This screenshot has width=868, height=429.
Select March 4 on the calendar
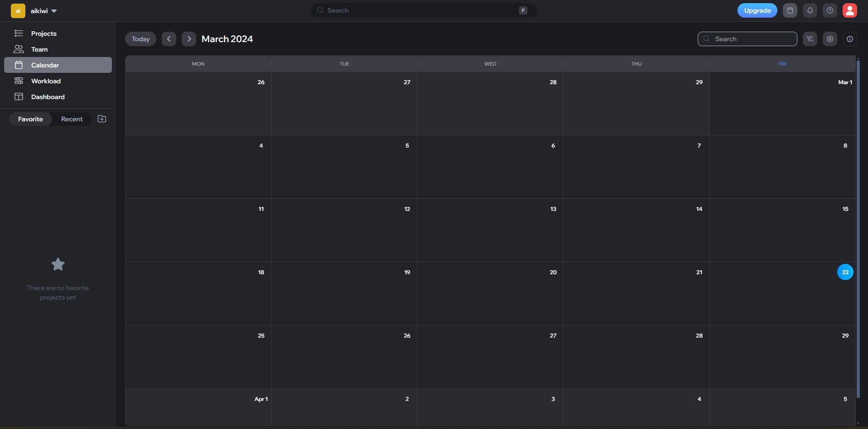198,167
